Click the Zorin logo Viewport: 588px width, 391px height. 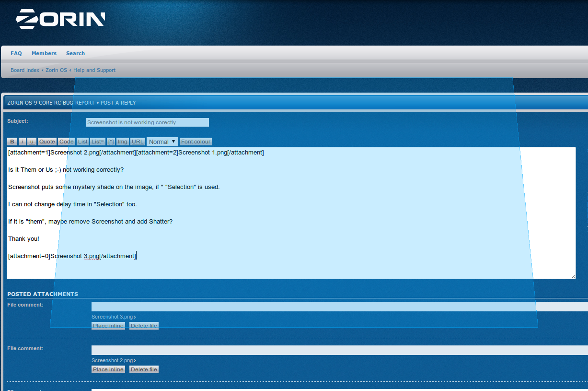[60, 19]
